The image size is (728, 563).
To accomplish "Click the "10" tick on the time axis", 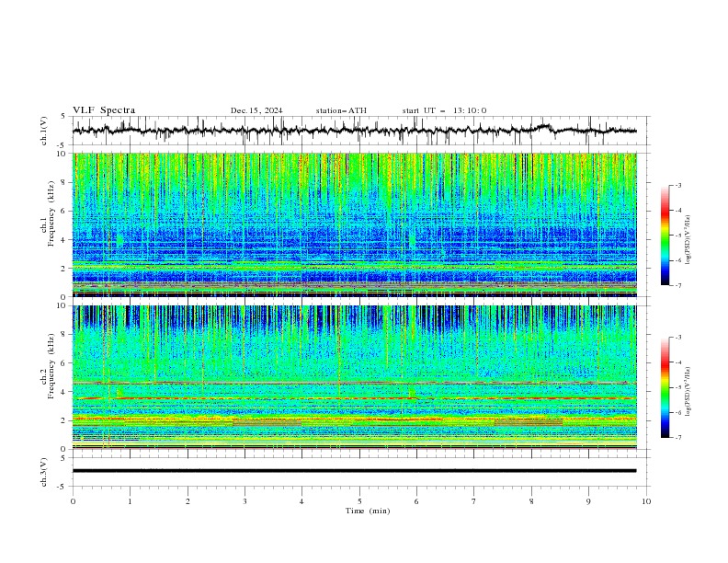I will [x=646, y=501].
